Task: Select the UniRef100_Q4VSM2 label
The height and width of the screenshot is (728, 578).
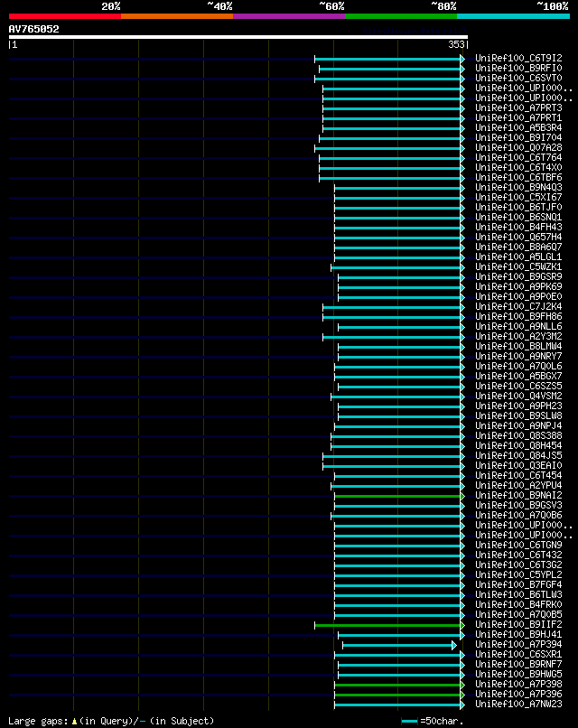Action: pyautogui.click(x=518, y=396)
